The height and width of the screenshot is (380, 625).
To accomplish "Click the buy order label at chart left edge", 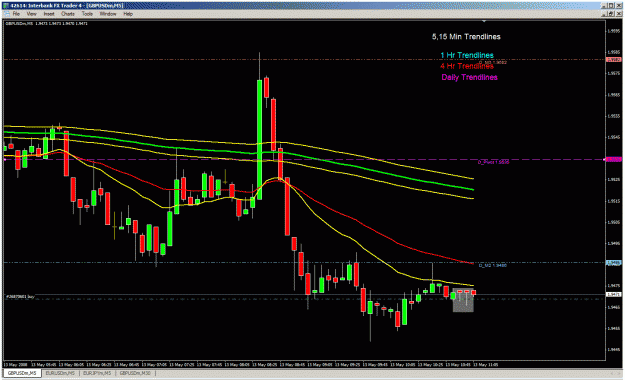I will [x=20, y=297].
